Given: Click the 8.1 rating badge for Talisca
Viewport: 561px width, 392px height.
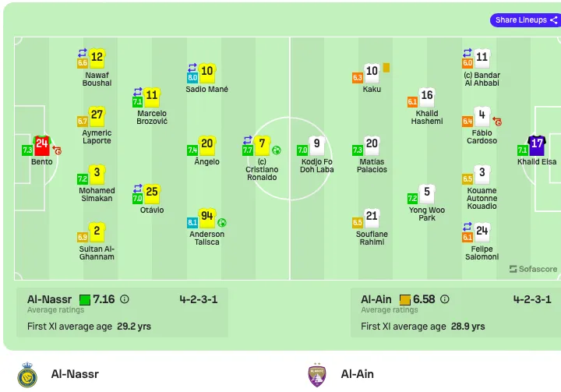Looking at the screenshot, I should point(192,222).
